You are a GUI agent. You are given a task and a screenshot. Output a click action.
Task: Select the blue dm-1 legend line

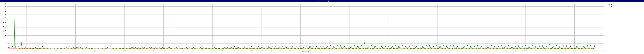pos(607,9)
